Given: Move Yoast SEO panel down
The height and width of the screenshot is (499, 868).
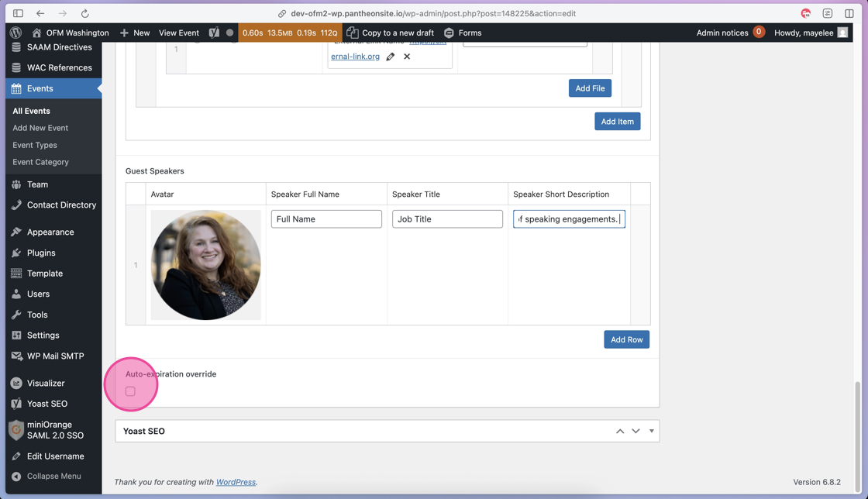Looking at the screenshot, I should coord(635,431).
